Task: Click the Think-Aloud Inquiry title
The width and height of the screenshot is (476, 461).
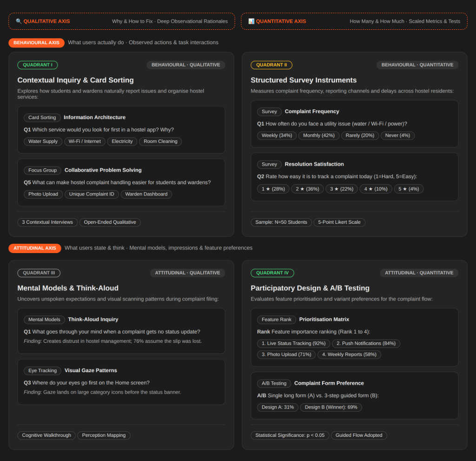Action: pyautogui.click(x=93, y=320)
